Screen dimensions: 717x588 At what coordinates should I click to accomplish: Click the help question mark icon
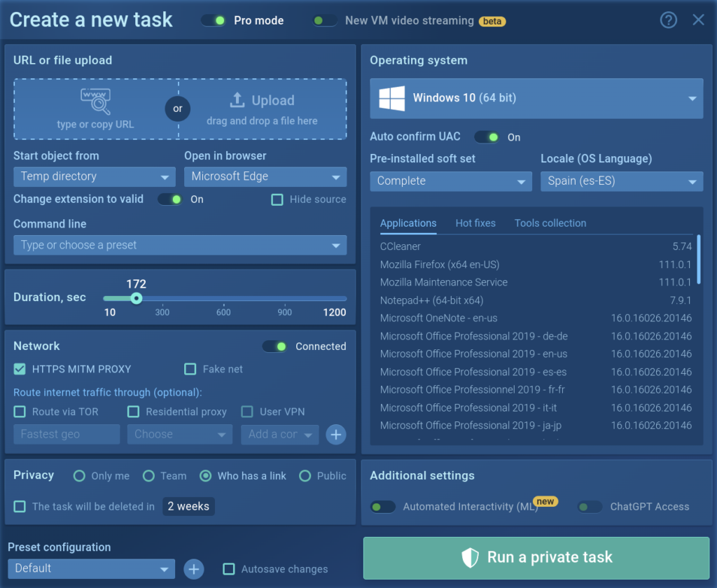(x=669, y=20)
